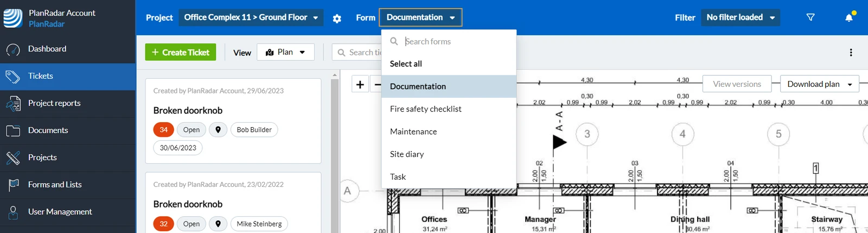Image resolution: width=868 pixels, height=233 pixels.
Task: Click Create Ticket button
Action: pos(181,52)
